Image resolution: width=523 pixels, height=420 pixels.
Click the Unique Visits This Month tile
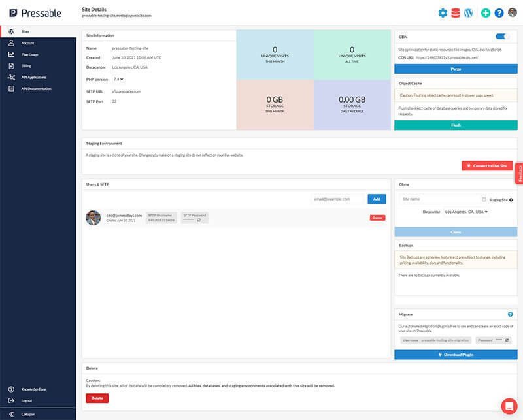click(275, 55)
